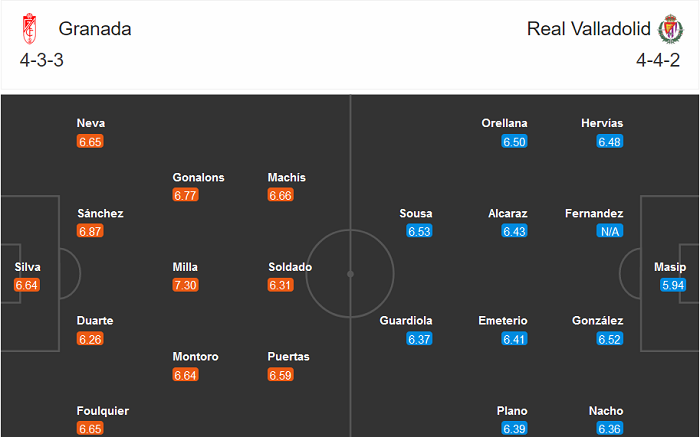Viewport: 700px width, 437px height.
Task: Click Orellana's 6.50 rating badge
Action: coord(514,142)
